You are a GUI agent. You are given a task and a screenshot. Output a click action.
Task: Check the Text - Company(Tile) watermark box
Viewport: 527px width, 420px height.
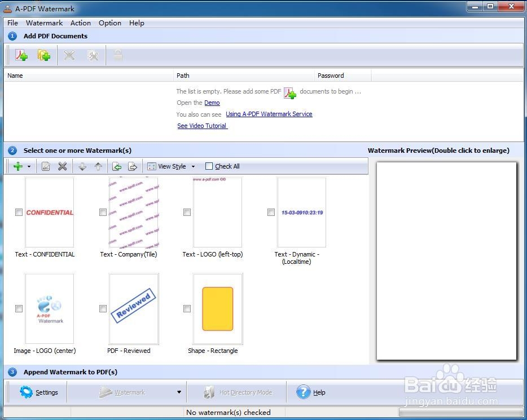pos(103,212)
